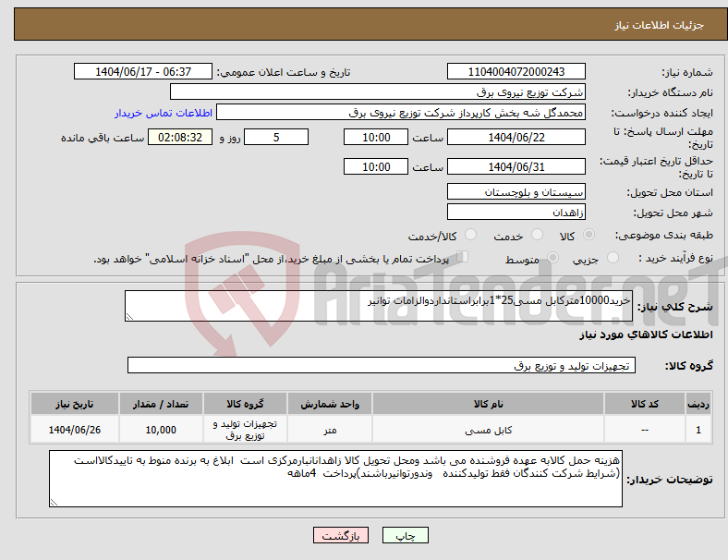Click the ردیف column header
This screenshot has width=728, height=560.
coord(698,404)
